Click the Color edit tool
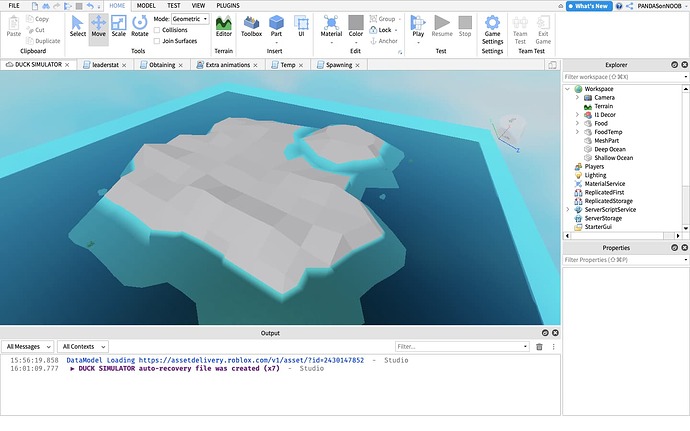Screen dimensions: 690x431 coord(356,26)
